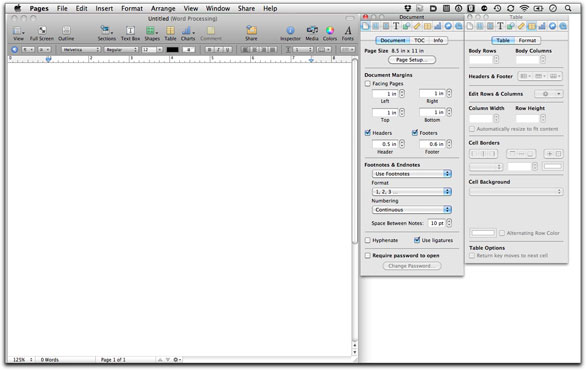586x370 pixels.
Task: Open the Use Footnotes dropdown
Action: (412, 174)
